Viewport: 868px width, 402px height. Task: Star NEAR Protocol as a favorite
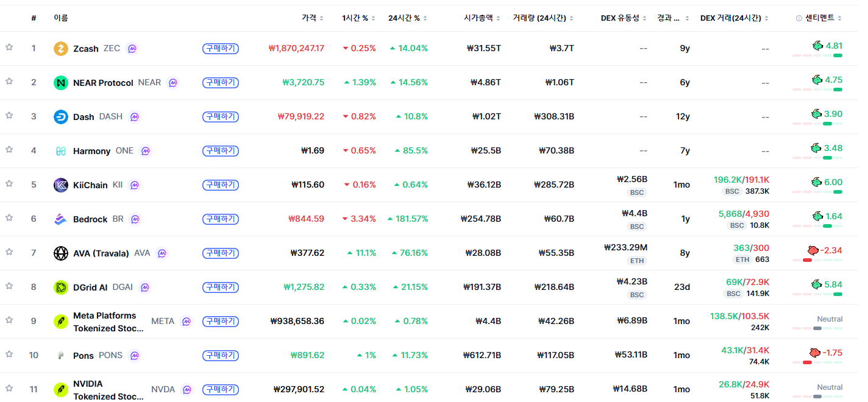[9, 82]
